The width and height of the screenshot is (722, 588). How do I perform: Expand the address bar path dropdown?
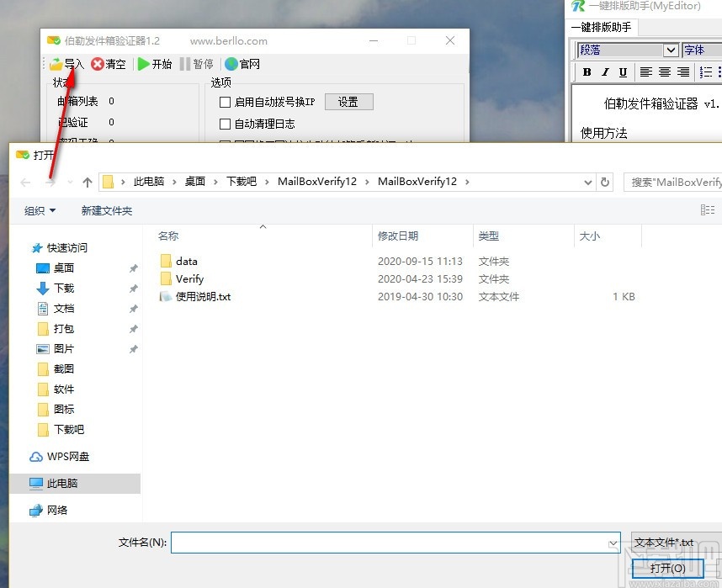point(587,181)
